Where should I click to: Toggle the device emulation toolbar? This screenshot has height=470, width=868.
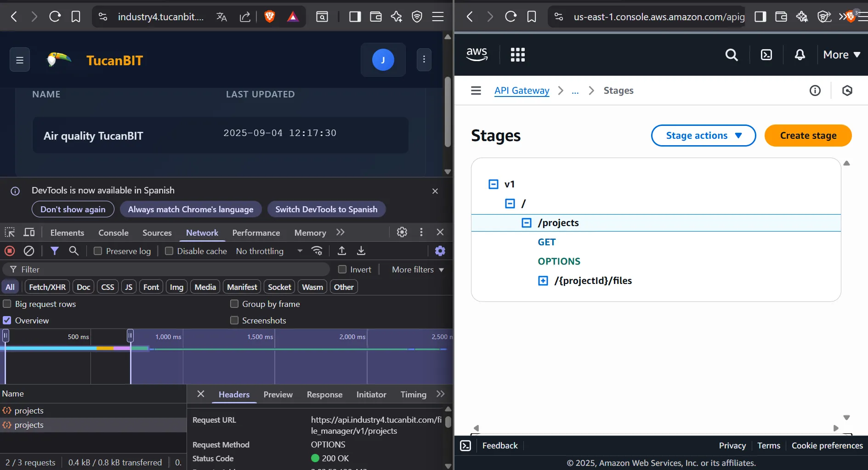coord(28,232)
